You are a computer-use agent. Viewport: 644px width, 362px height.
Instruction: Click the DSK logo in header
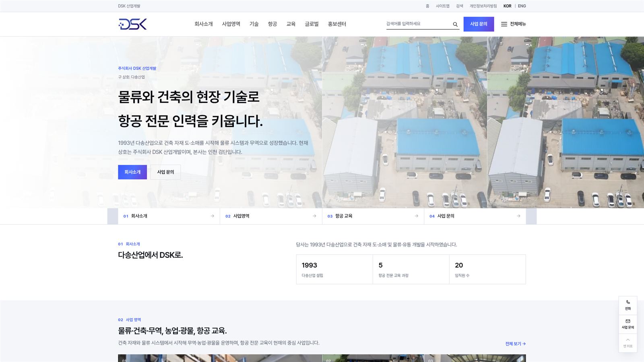(x=132, y=24)
